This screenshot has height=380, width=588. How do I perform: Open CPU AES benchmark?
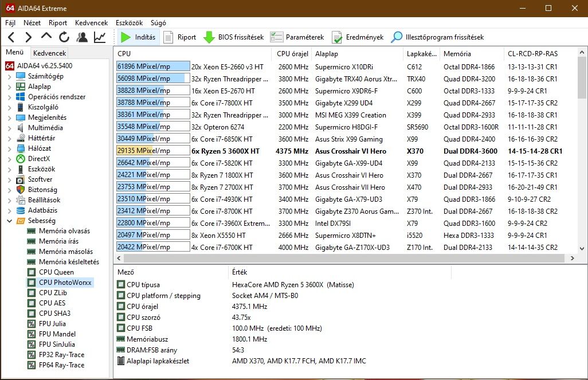point(52,303)
